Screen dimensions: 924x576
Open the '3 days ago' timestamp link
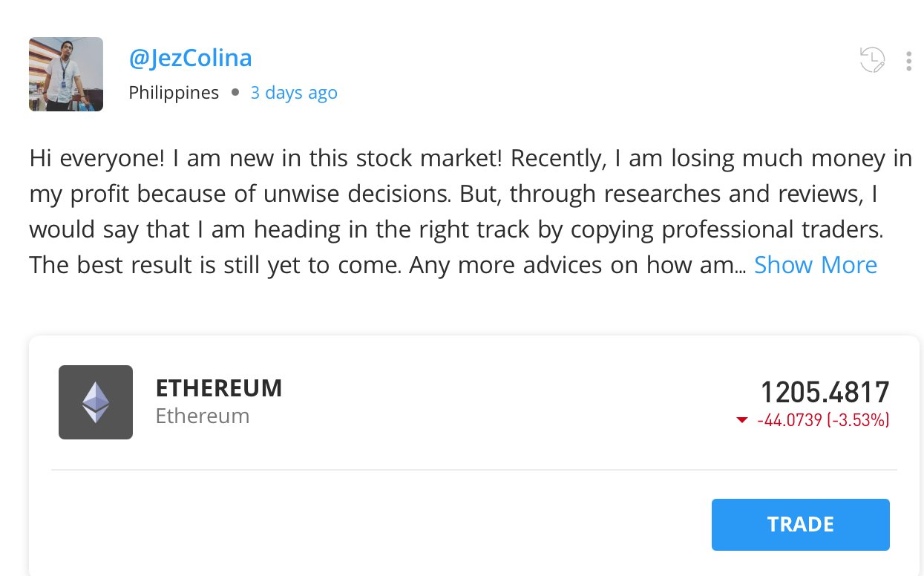[x=294, y=93]
